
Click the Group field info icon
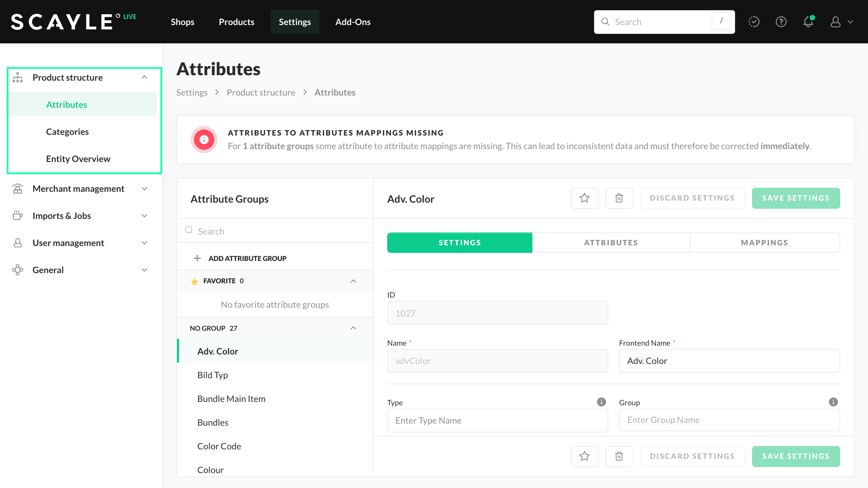point(833,402)
